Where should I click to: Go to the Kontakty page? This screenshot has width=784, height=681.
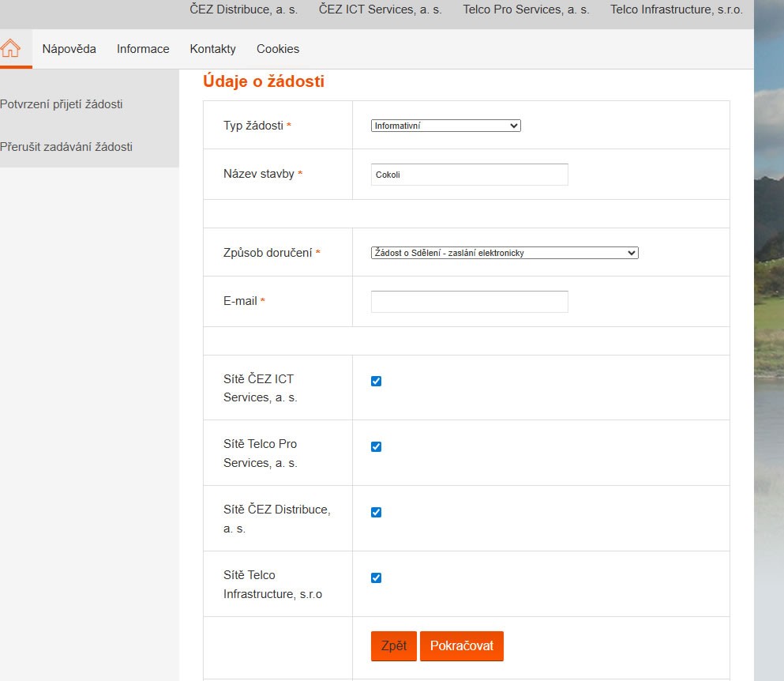click(x=212, y=49)
